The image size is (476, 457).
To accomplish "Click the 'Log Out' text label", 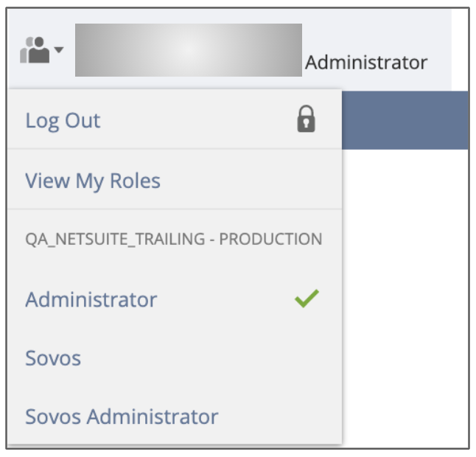I will pos(63,120).
